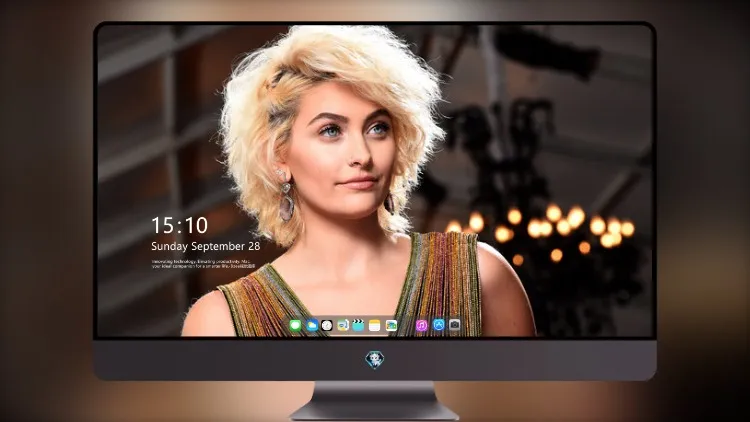Open the green Messages app in dock

295,325
